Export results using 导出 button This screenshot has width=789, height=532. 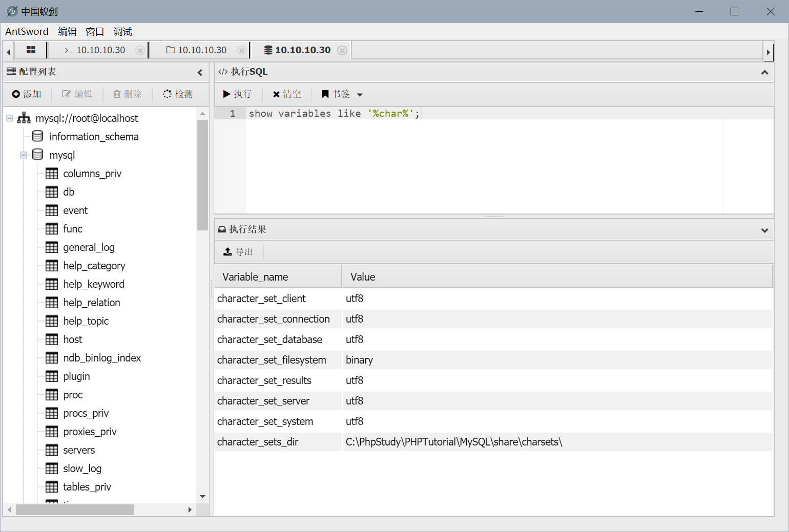tap(239, 252)
